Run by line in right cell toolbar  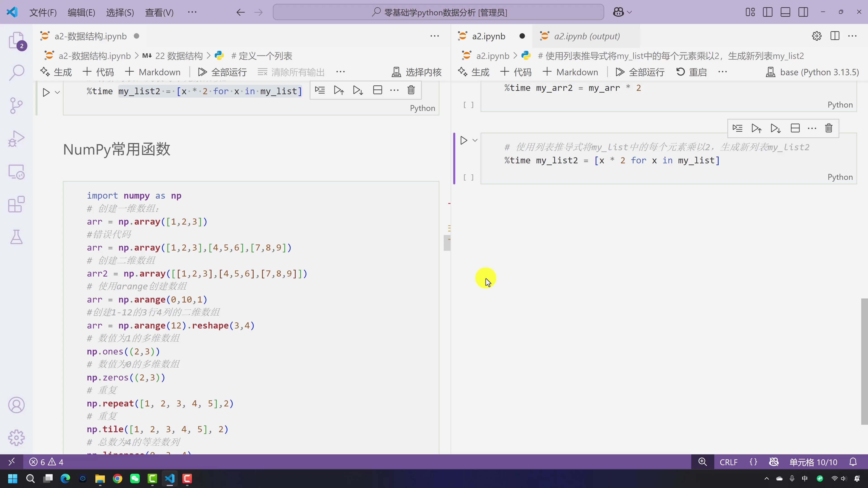[737, 128]
